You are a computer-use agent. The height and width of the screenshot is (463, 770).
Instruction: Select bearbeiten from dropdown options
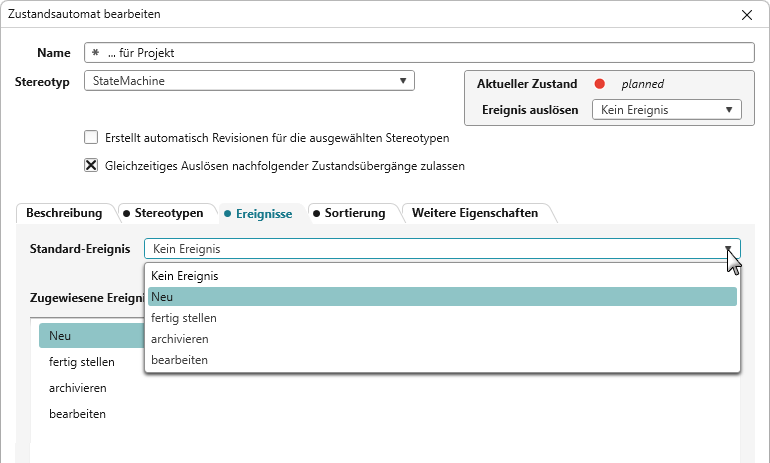pyautogui.click(x=179, y=360)
